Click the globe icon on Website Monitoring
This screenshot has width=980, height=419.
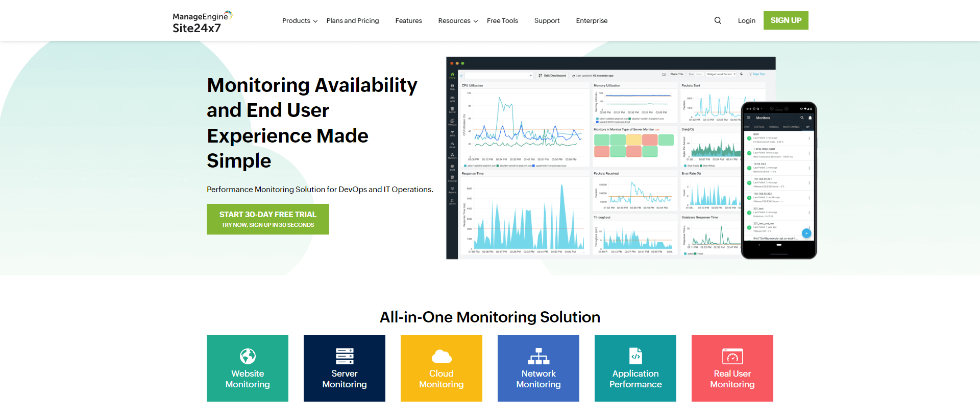pyautogui.click(x=248, y=356)
